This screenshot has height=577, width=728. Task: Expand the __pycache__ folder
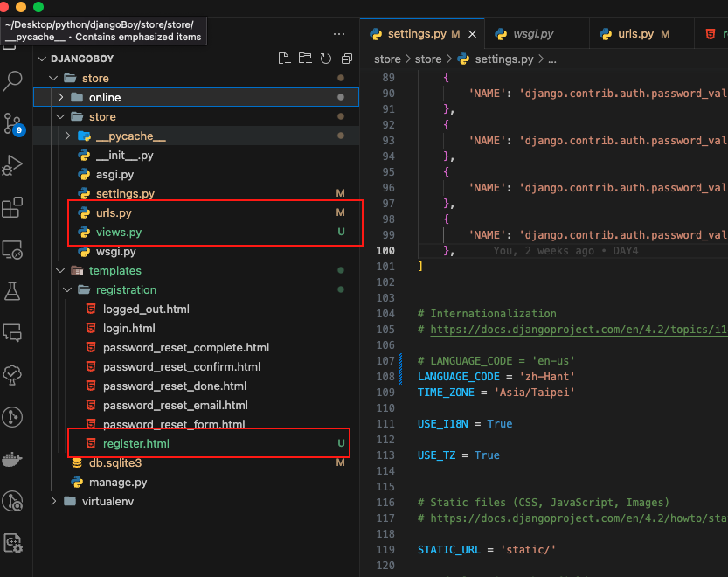tap(68, 136)
